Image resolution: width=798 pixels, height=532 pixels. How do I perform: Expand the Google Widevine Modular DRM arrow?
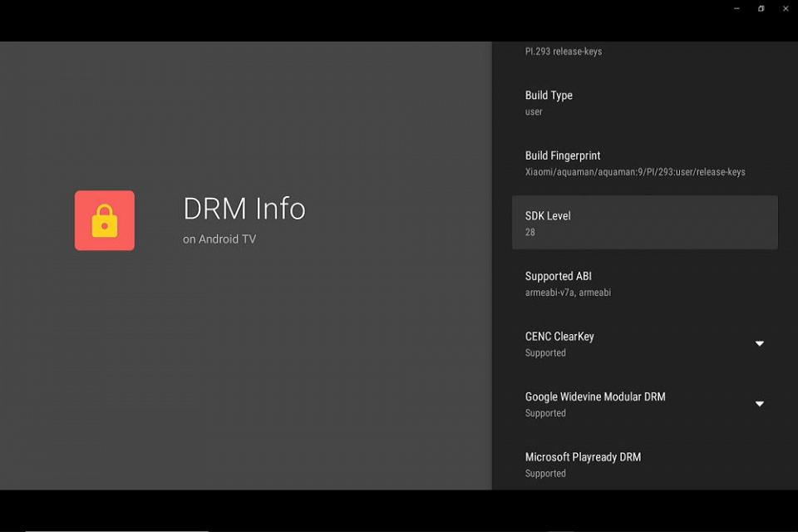click(x=759, y=404)
